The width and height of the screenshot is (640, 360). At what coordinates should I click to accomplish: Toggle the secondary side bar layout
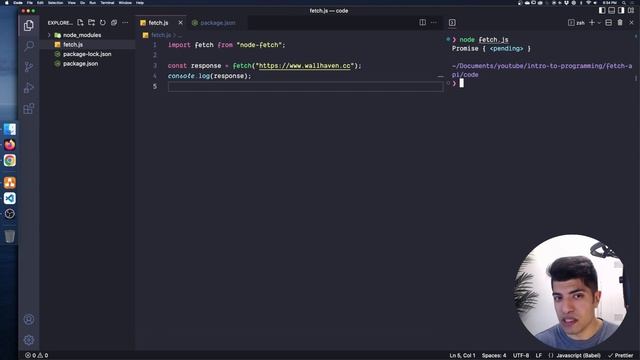click(x=621, y=11)
